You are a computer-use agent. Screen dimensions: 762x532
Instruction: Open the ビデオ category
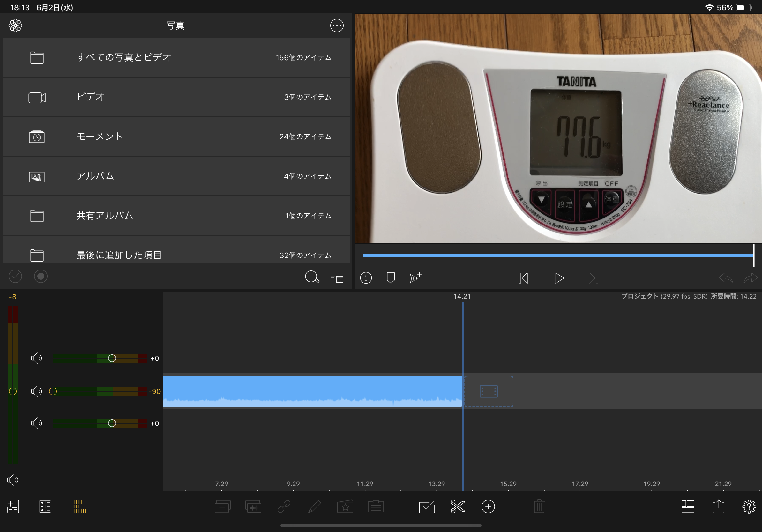click(176, 97)
